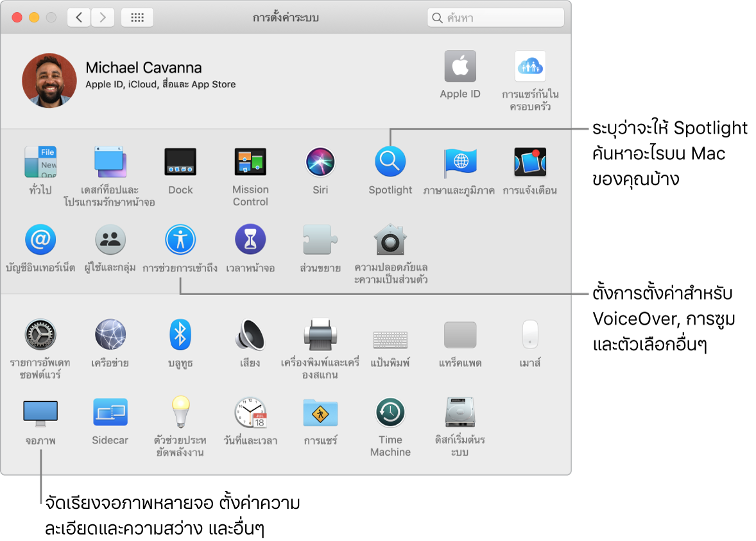
Task: Open the Spotlight preferences icon
Action: click(x=390, y=162)
